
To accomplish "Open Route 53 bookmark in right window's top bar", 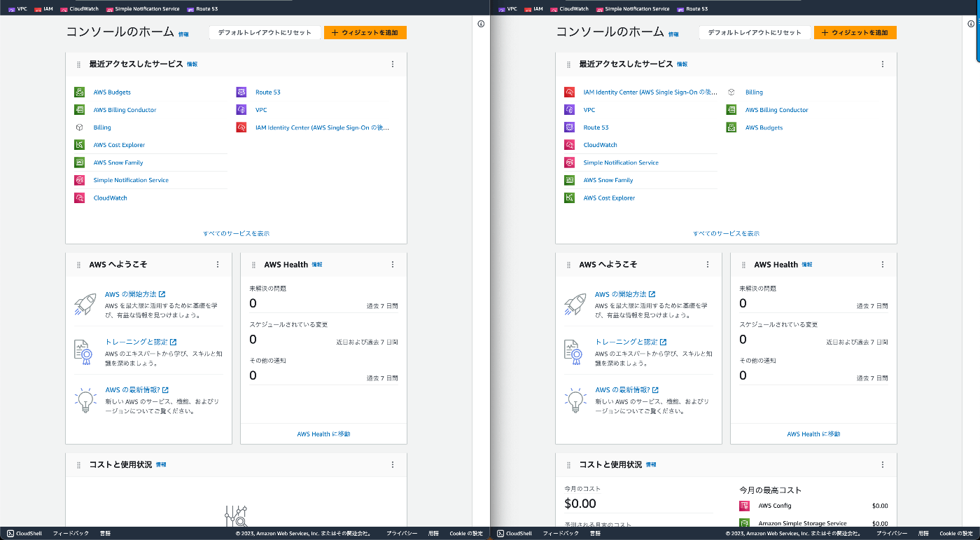I will click(692, 9).
